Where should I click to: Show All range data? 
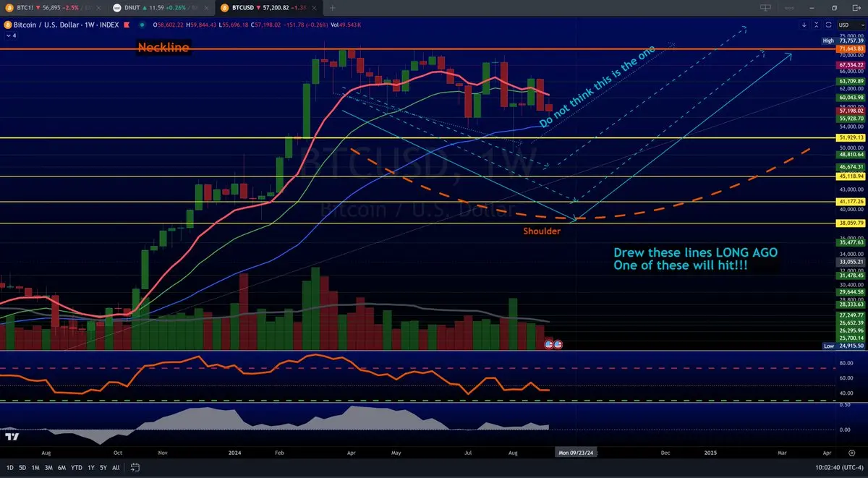[116, 467]
